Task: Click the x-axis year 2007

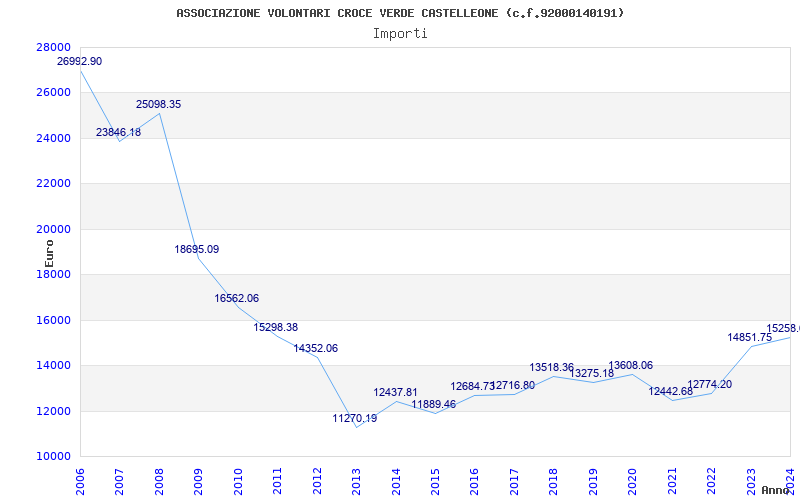Action: coord(119,481)
